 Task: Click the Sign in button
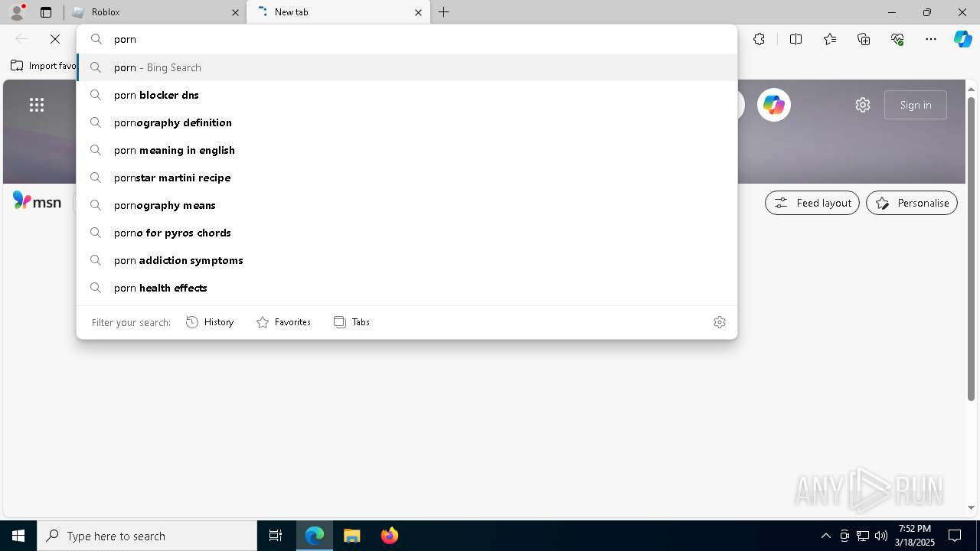(916, 105)
